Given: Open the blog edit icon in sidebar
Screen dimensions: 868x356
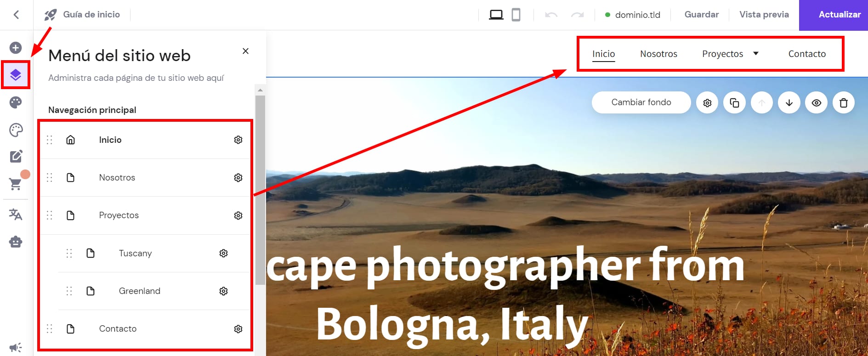Looking at the screenshot, I should coord(16,157).
